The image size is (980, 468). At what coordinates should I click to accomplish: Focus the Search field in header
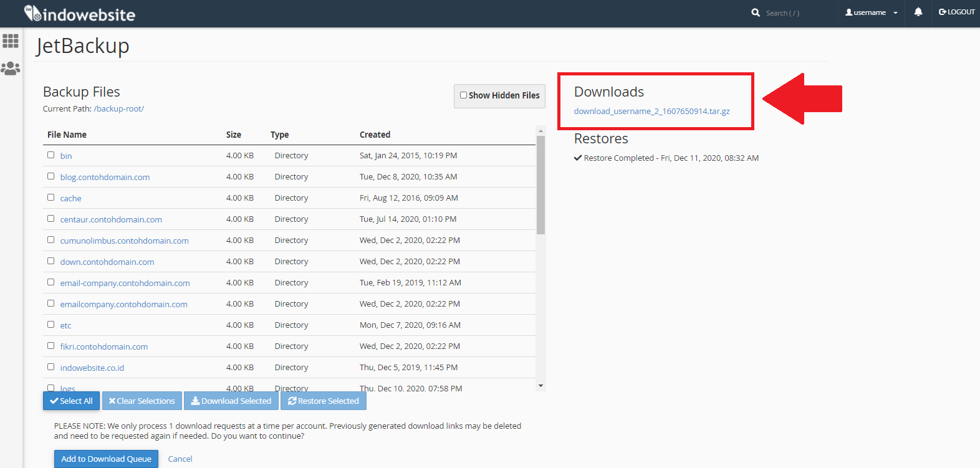pos(783,13)
